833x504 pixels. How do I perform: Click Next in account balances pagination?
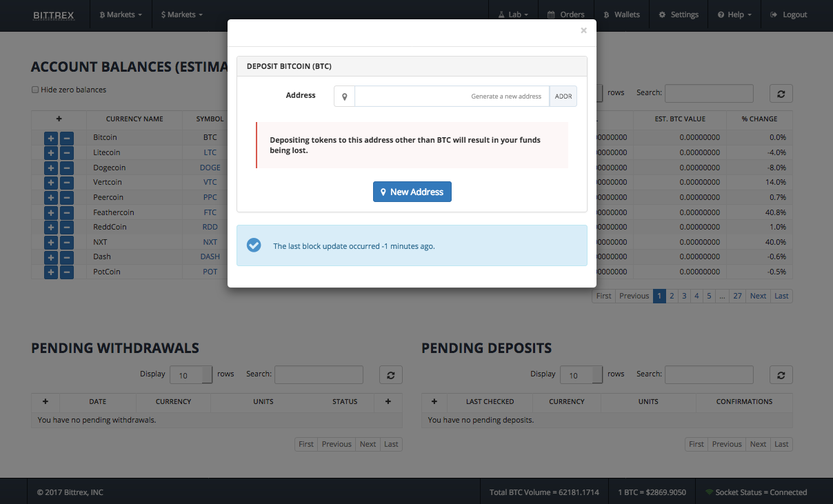tap(759, 296)
